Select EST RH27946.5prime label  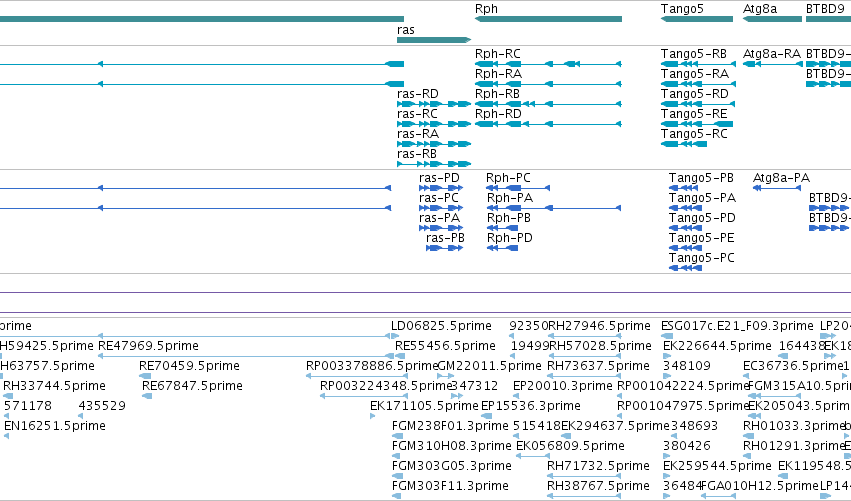click(599, 326)
